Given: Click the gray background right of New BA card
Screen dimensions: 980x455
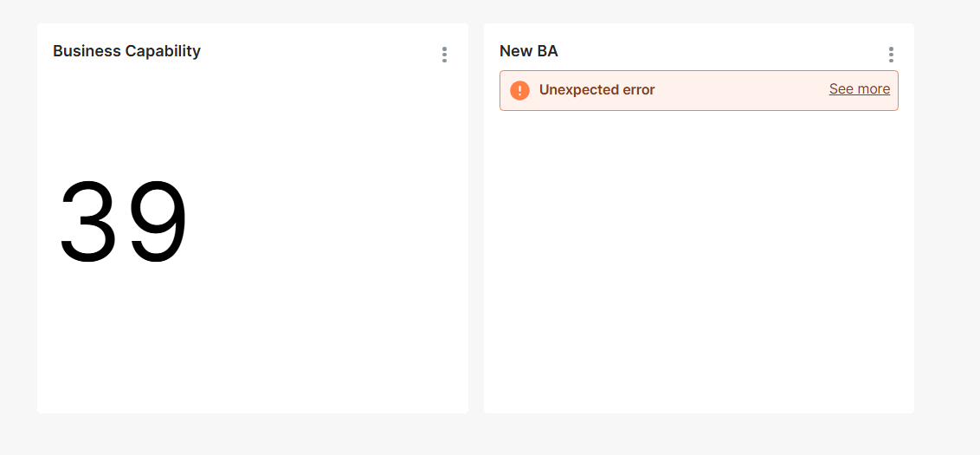Looking at the screenshot, I should [947, 219].
